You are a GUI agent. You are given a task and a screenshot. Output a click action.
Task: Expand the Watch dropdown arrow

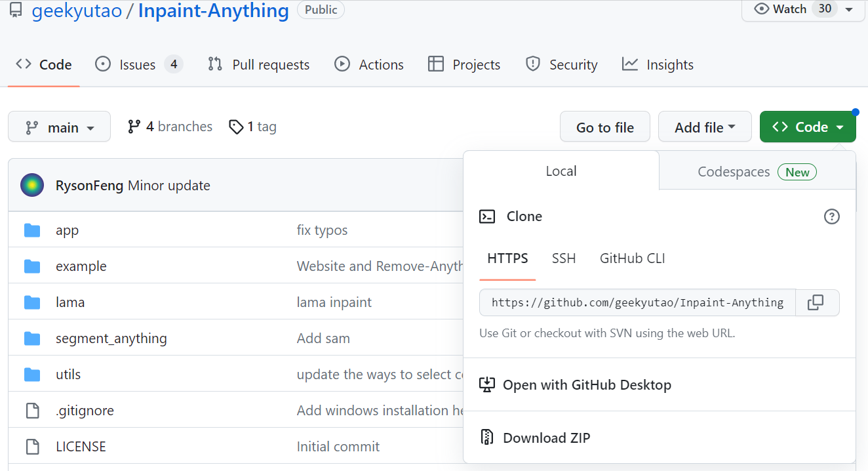pos(849,9)
